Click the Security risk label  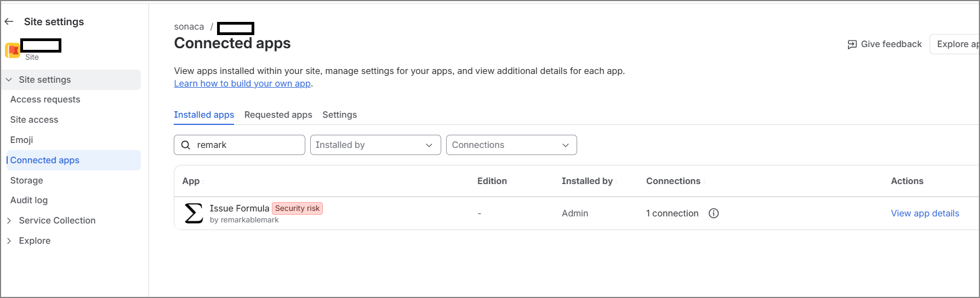point(297,209)
